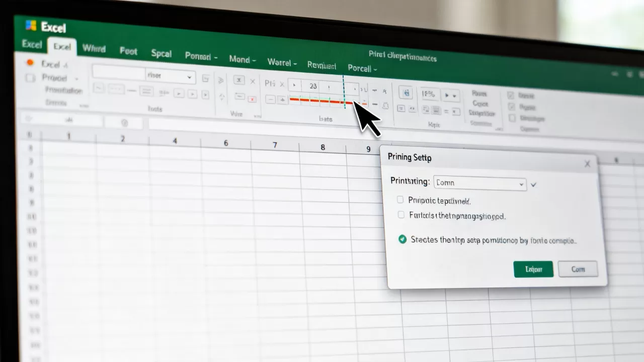
Task: Expand the arrow next to 'Proged'
Action: pos(77,79)
